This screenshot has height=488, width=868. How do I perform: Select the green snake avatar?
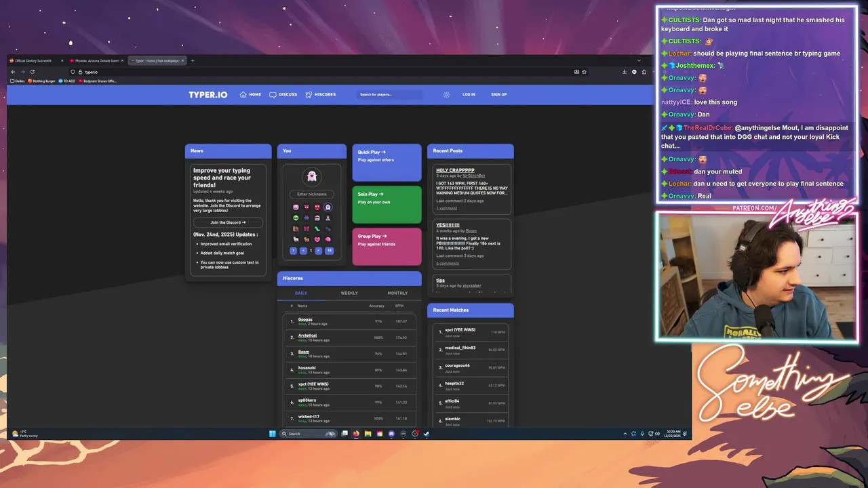(x=317, y=228)
